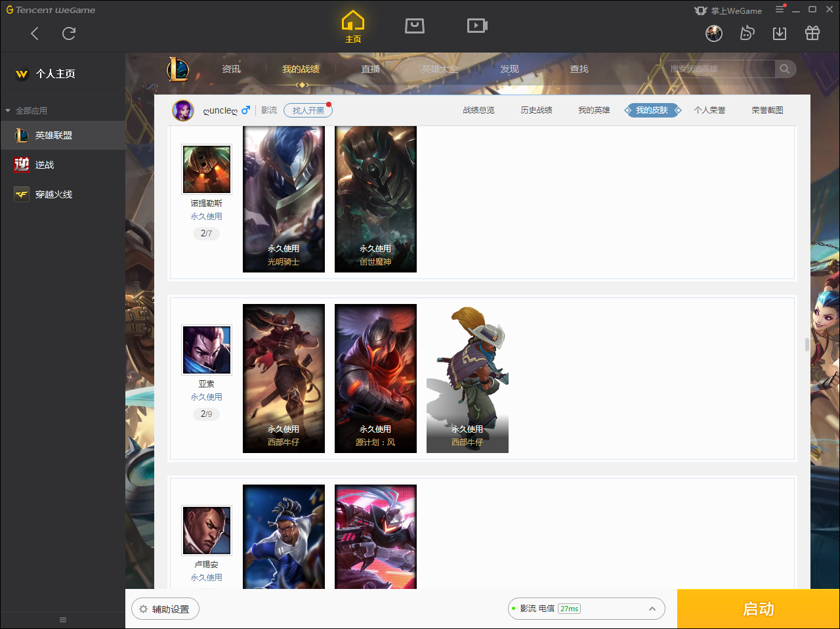
Task: Switch to 荣誉截图 tab
Action: click(x=767, y=110)
